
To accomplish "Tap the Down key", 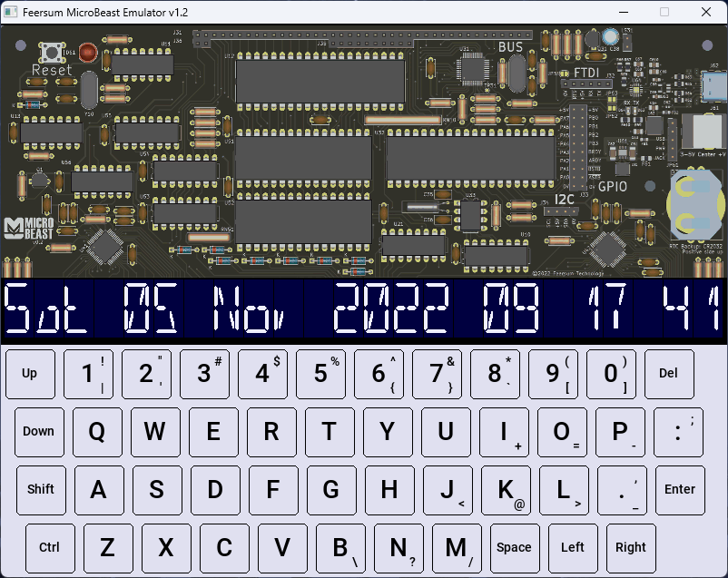I will pos(39,432).
